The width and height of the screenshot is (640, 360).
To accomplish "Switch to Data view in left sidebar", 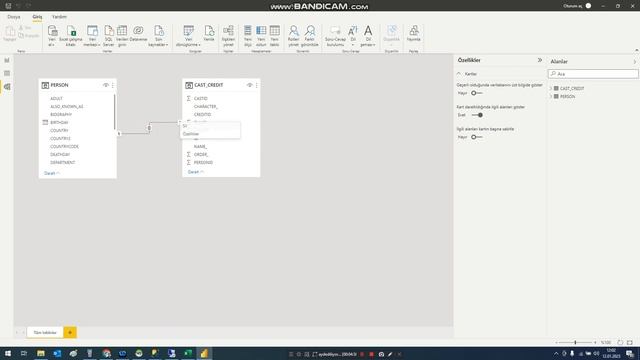I will [x=7, y=73].
